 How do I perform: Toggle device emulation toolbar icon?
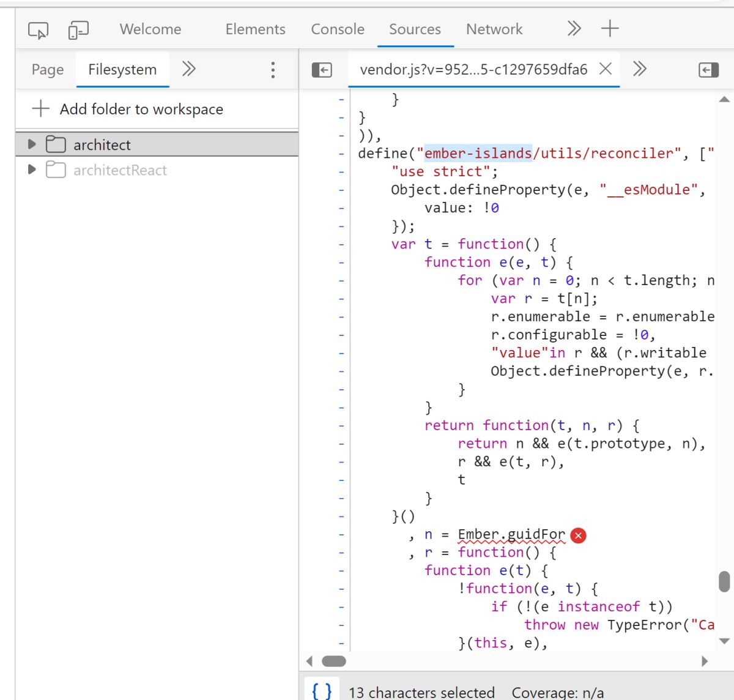78,29
